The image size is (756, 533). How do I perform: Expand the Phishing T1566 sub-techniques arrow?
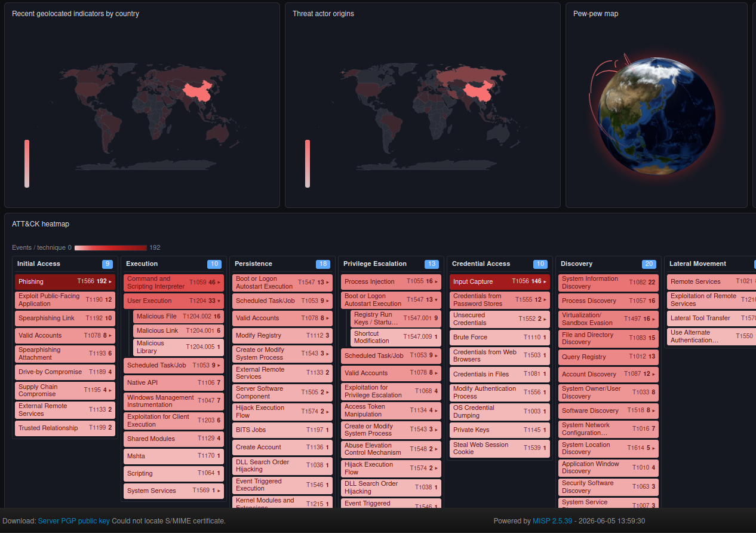coord(110,281)
